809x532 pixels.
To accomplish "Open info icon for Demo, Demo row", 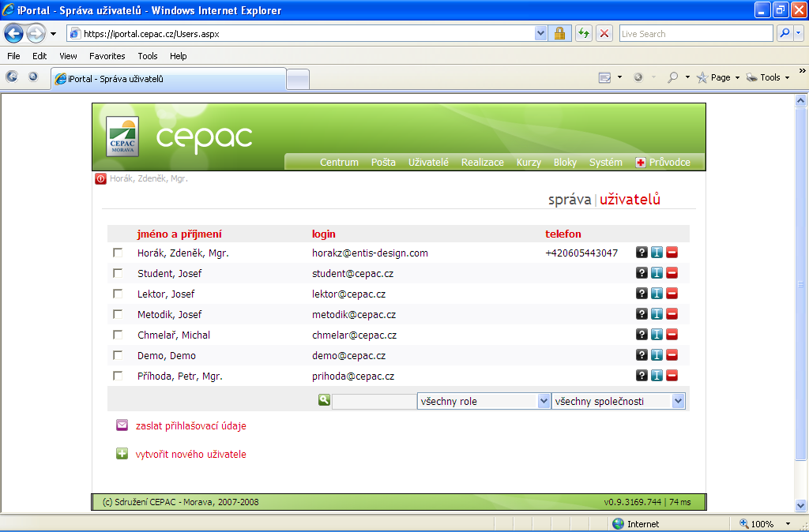I will [657, 355].
